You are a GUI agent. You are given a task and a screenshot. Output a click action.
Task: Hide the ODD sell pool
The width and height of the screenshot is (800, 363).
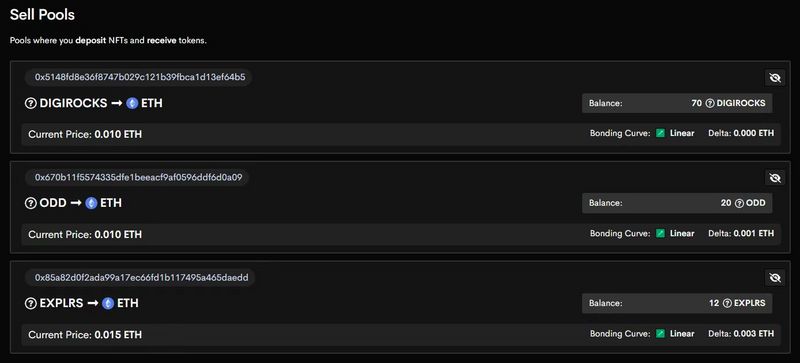[x=774, y=178]
